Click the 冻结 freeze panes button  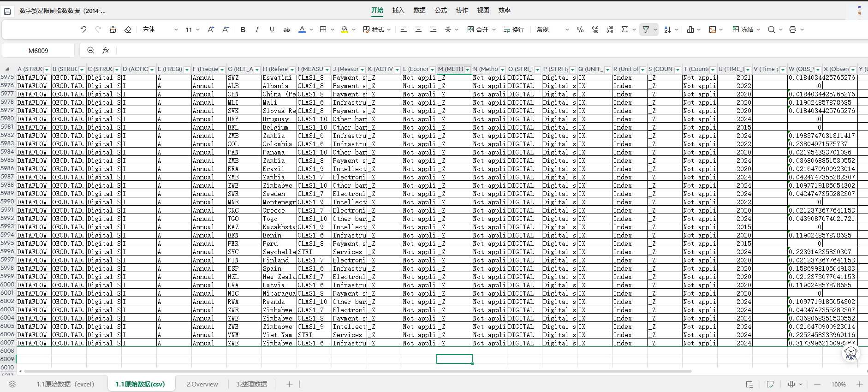point(743,30)
